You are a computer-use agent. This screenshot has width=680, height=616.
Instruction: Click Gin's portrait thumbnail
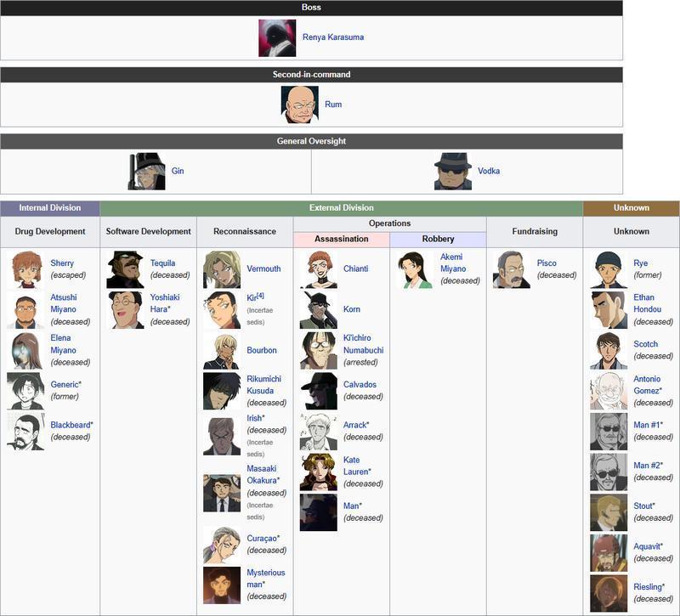pyautogui.click(x=146, y=172)
